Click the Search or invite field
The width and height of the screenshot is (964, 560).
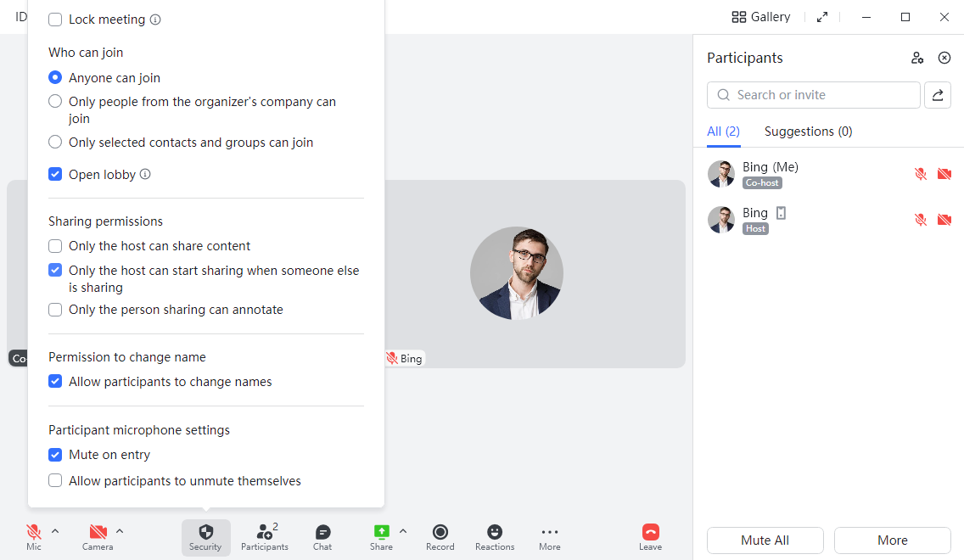tap(813, 95)
